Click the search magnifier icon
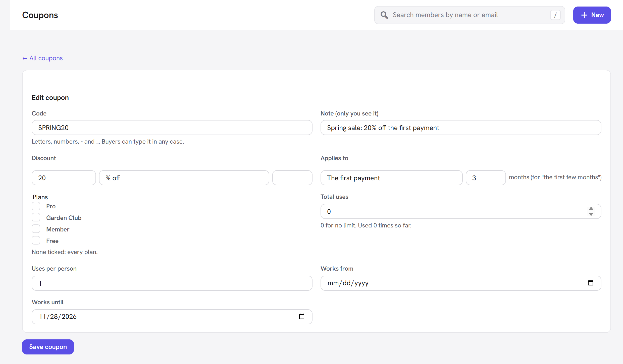This screenshot has height=364, width=623. 384,15
